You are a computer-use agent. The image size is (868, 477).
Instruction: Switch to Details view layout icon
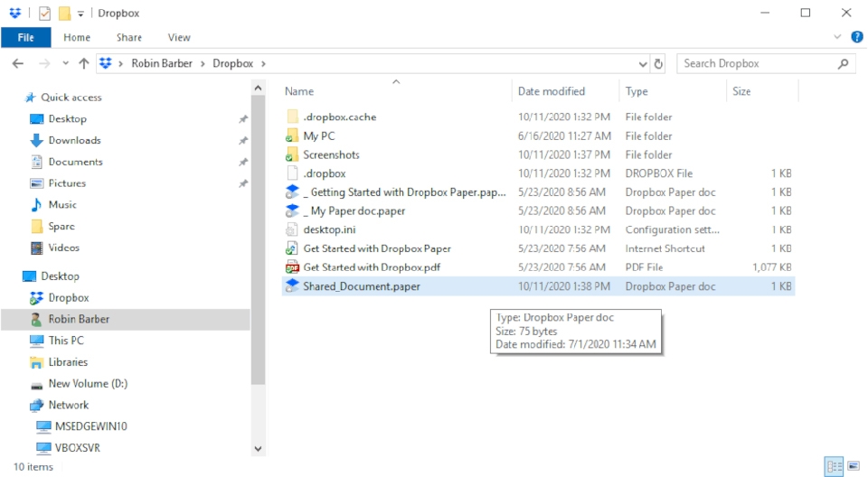835,466
